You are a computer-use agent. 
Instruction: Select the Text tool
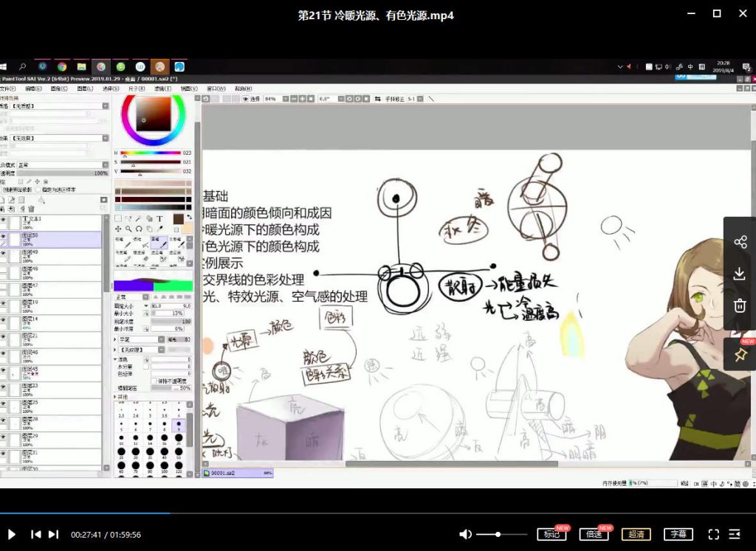click(159, 219)
